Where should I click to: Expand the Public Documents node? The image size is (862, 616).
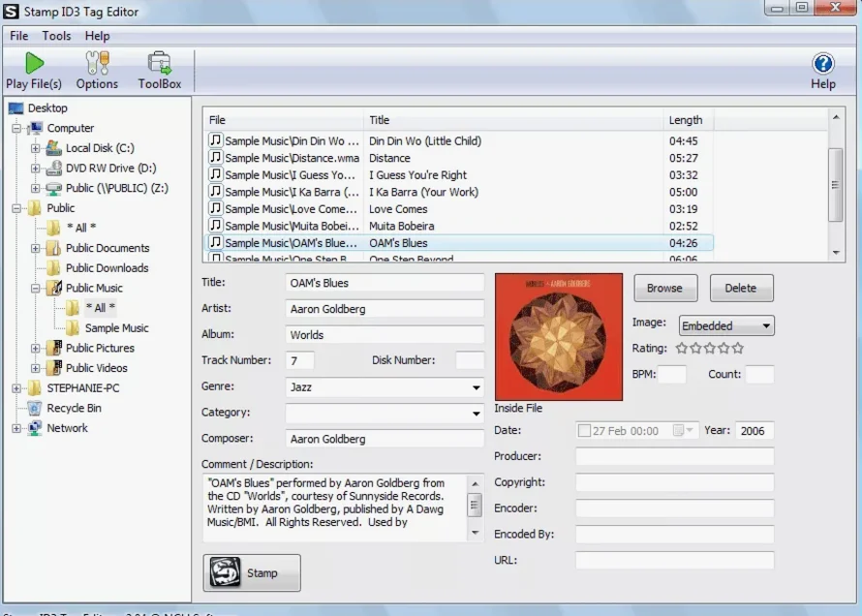(x=35, y=248)
